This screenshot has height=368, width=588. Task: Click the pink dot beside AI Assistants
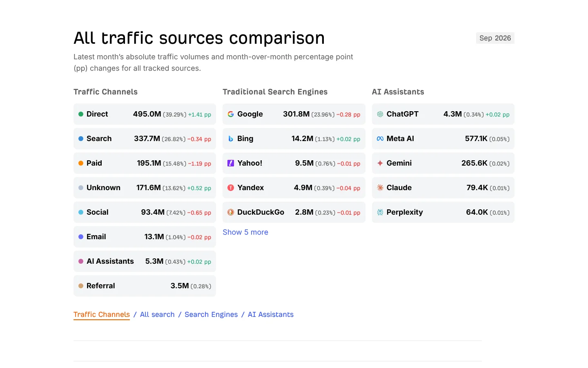[x=81, y=261]
